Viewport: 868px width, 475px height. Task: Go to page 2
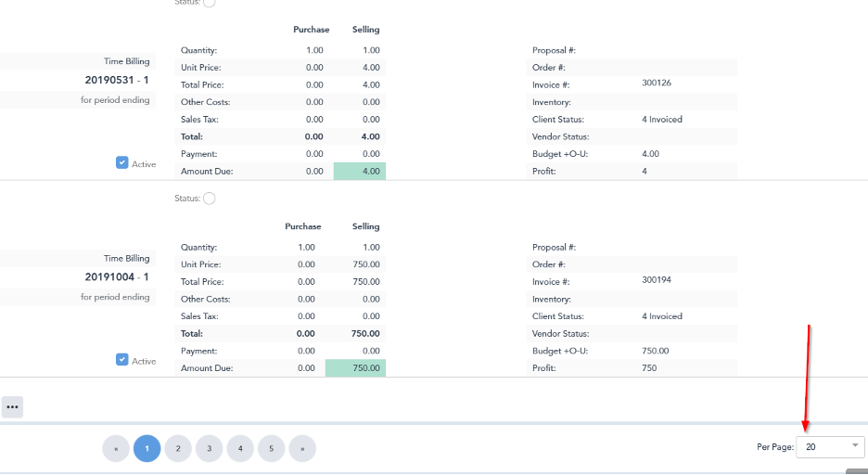pyautogui.click(x=178, y=448)
